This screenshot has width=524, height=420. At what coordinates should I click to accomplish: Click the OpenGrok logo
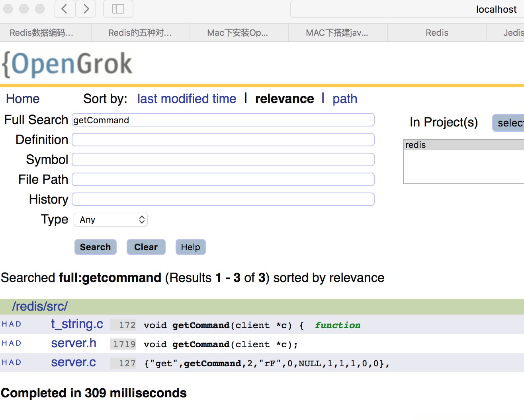[x=68, y=64]
